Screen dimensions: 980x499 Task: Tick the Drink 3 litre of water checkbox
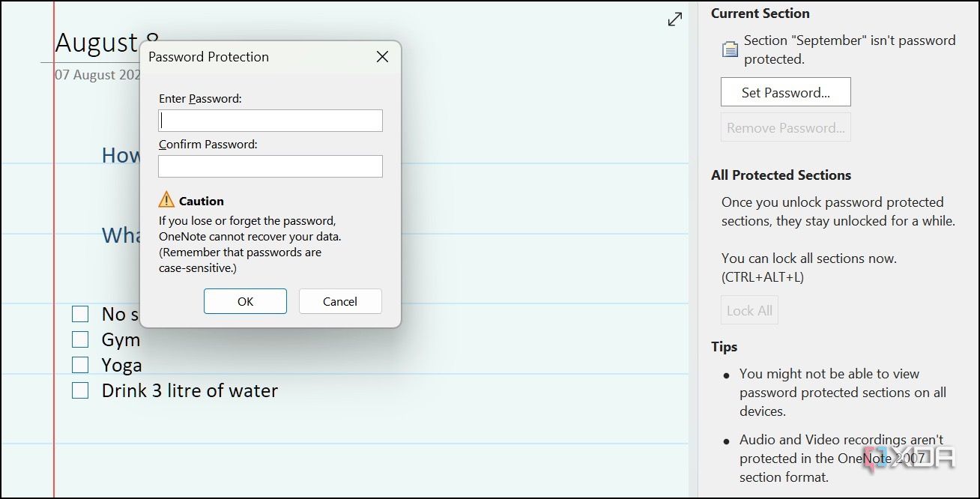coord(80,390)
